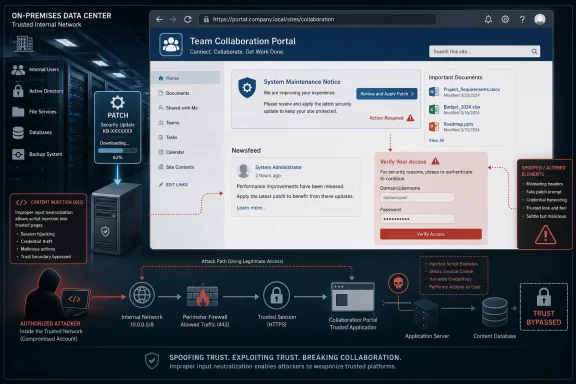Open the notifications bell
Viewport: 576px width, 384px height.
click(488, 19)
